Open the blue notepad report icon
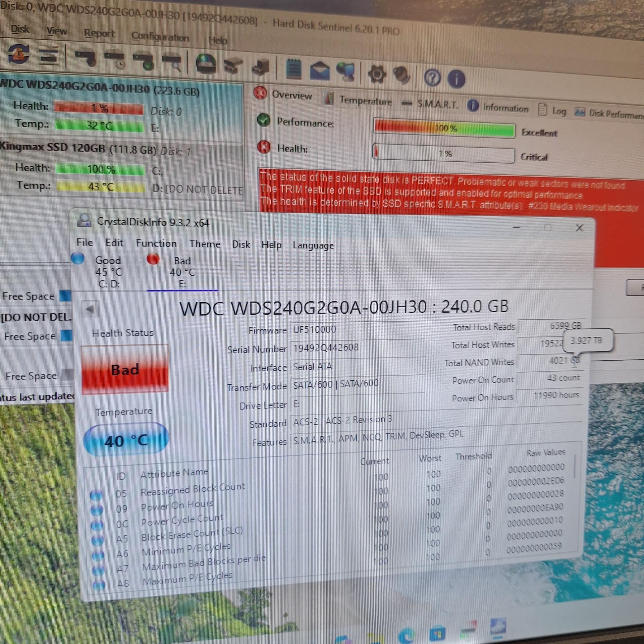Viewport: 644px width, 644px height. point(293,69)
